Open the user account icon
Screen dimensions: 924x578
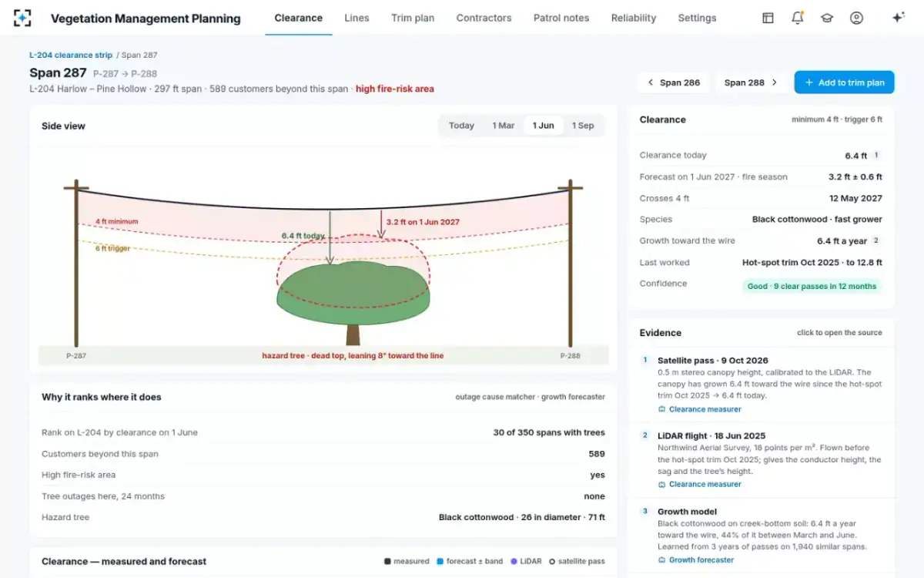click(x=856, y=18)
